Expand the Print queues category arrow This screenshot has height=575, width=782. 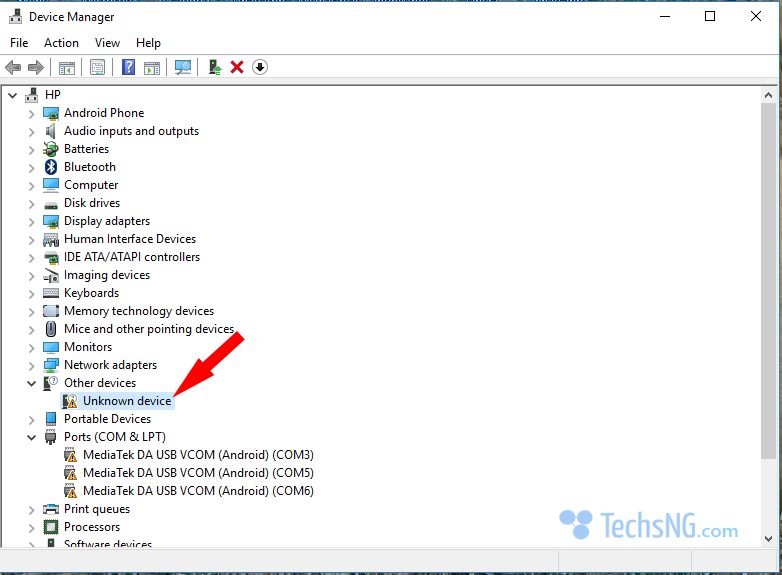[31, 510]
